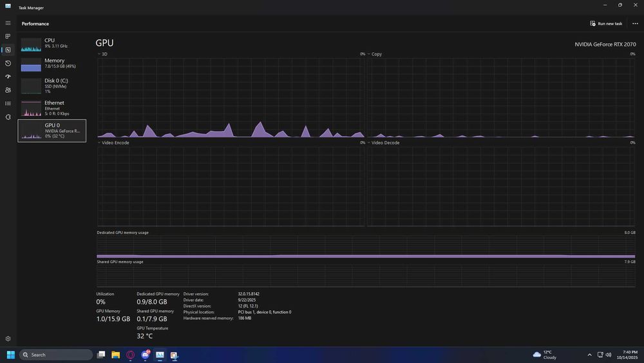This screenshot has width=644, height=363.
Task: Open the Services page icon
Action: 8,117
